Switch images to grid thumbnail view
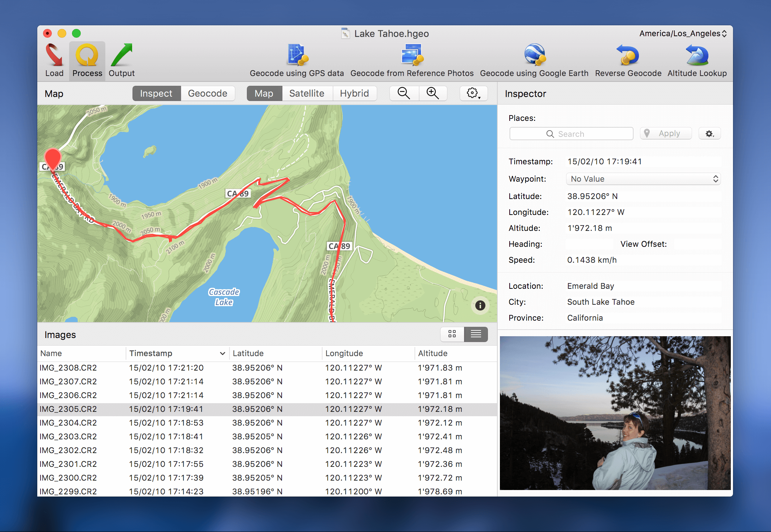 click(x=452, y=334)
